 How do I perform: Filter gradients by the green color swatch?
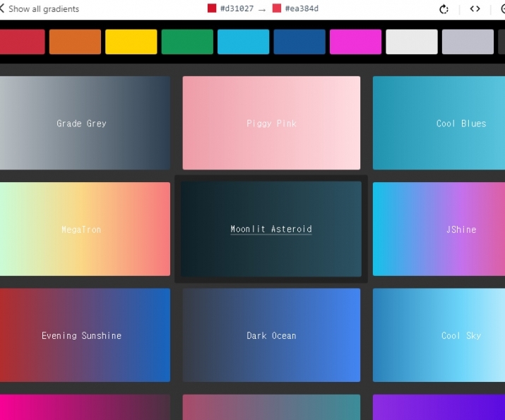point(187,42)
